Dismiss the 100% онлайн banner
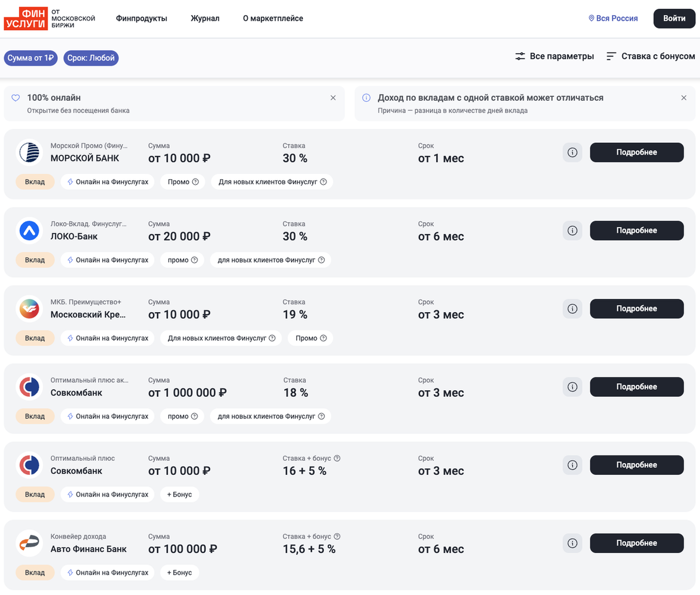Viewport: 700px width, 595px height. click(x=333, y=98)
